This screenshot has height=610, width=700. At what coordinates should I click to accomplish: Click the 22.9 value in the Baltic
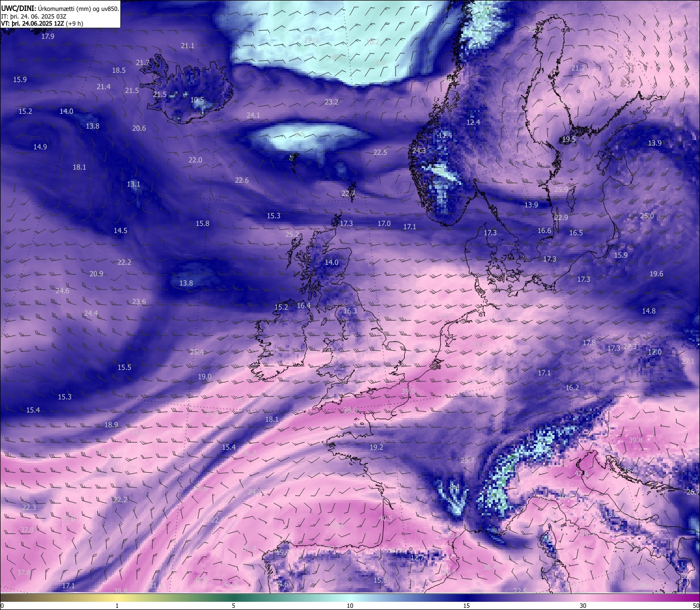561,217
